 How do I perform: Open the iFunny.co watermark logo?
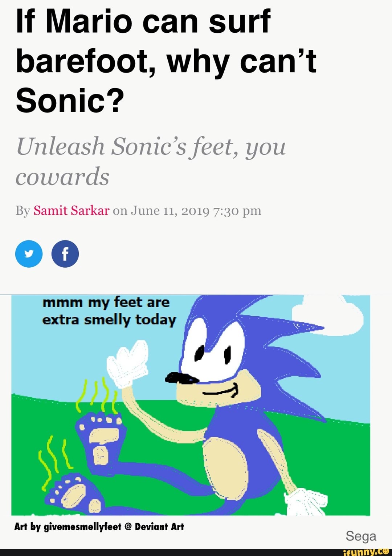click(367, 552)
